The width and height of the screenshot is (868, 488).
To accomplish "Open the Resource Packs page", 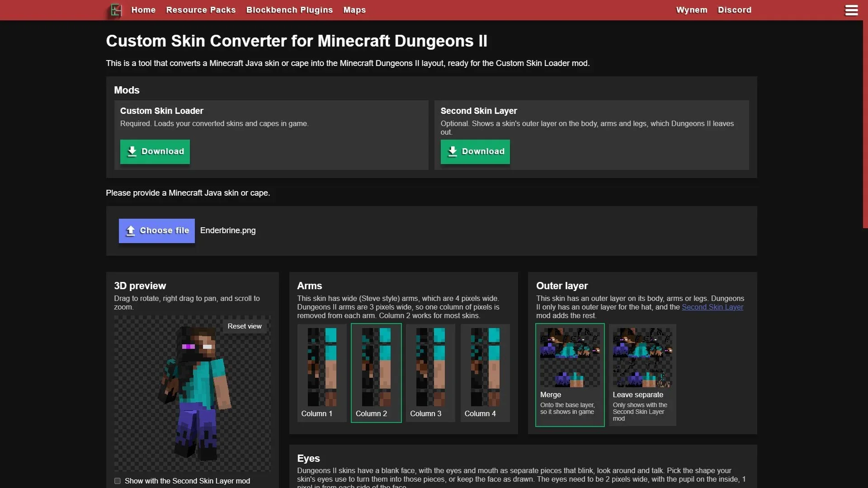I will pos(201,10).
